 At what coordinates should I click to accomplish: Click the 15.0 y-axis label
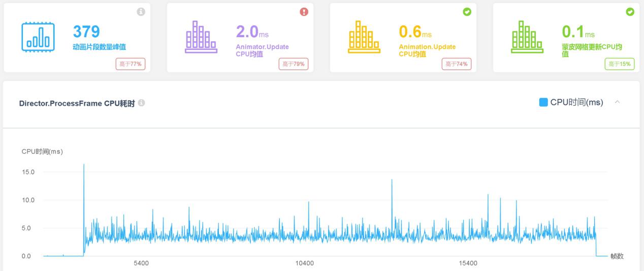tap(28, 172)
